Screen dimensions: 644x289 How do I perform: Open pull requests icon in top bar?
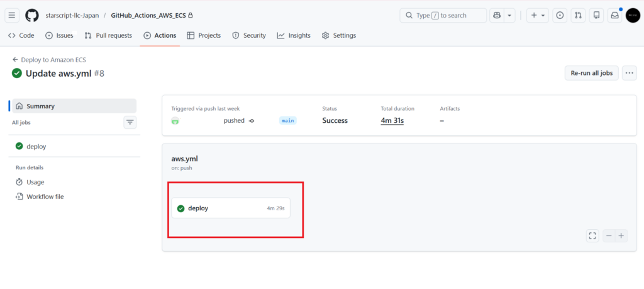(x=578, y=15)
